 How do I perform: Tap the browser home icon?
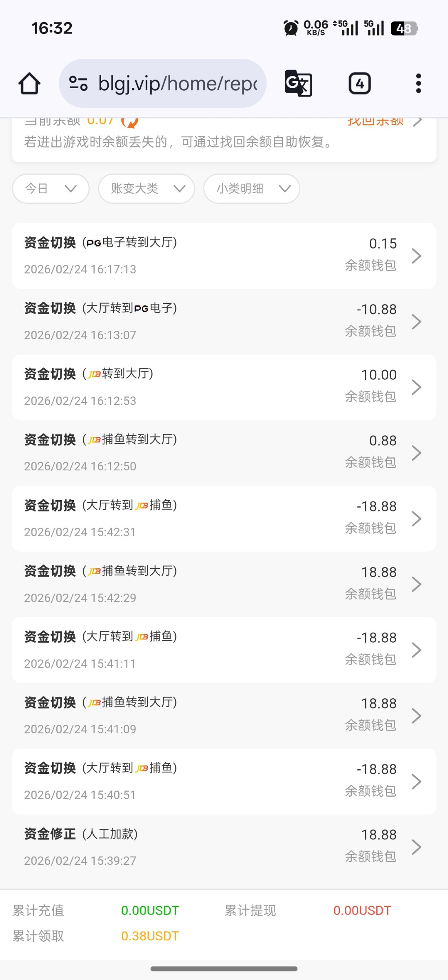29,84
